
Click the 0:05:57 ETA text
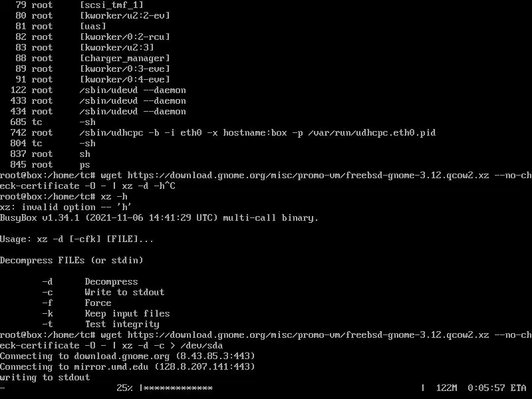[x=497, y=388]
